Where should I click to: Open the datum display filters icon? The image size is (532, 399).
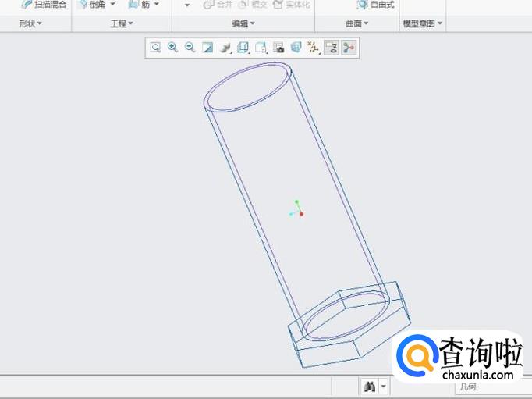coord(313,48)
